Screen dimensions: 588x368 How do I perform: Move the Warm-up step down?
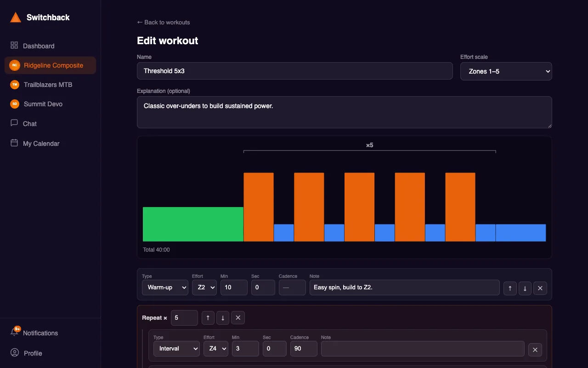point(525,288)
